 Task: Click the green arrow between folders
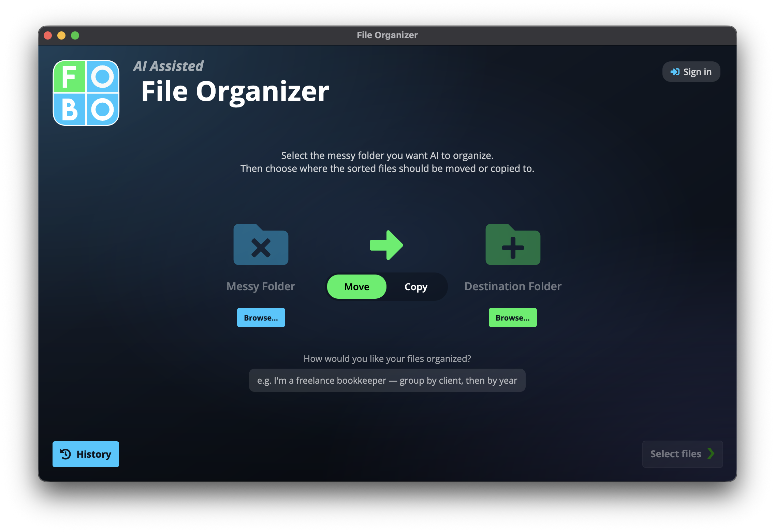pyautogui.click(x=386, y=245)
